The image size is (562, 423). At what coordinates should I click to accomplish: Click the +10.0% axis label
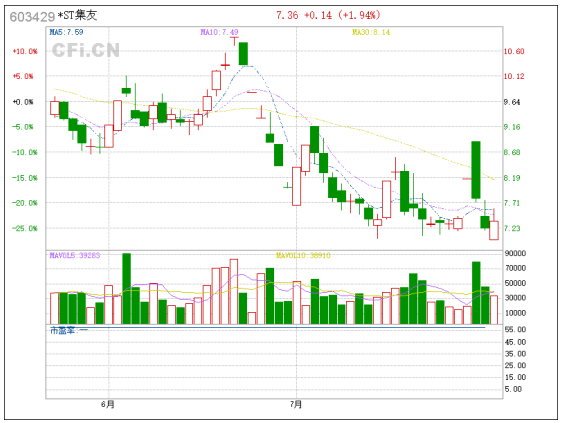(25, 51)
